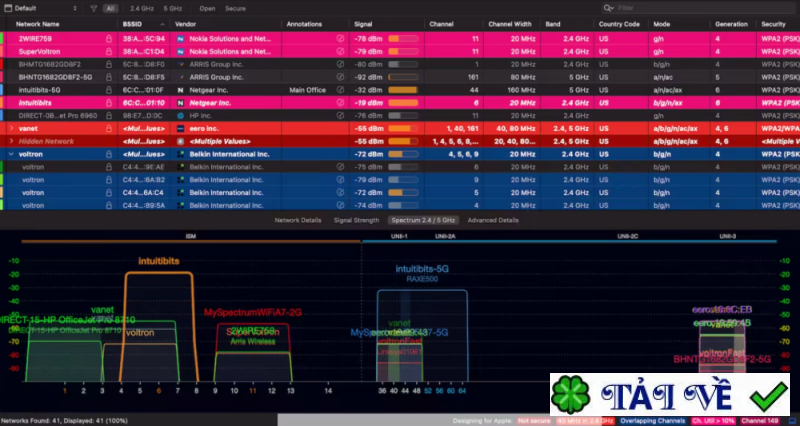Collapse the voltron network group

click(11, 154)
